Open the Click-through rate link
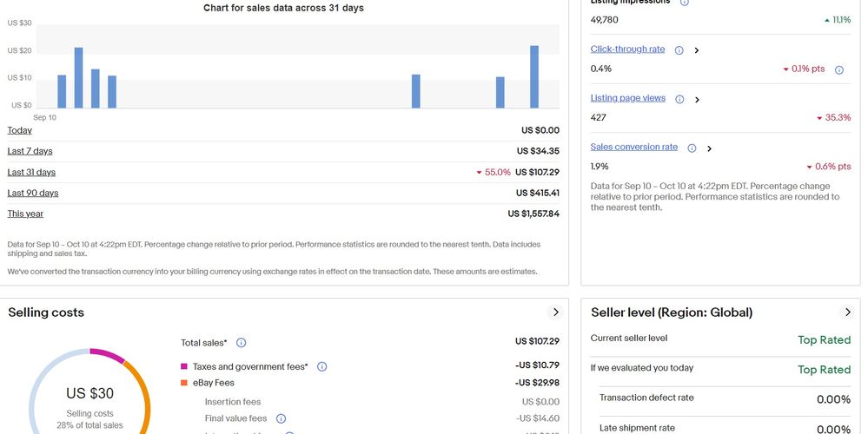This screenshot has height=434, width=868. [627, 49]
